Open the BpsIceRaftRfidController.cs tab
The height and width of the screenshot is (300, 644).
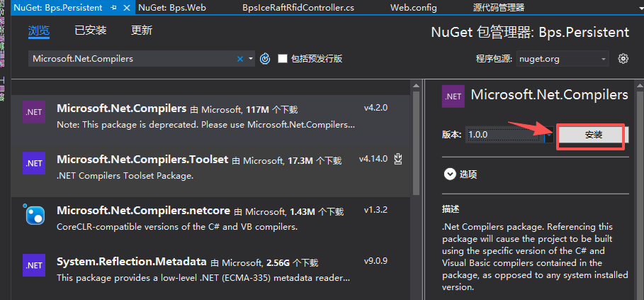[298, 7]
